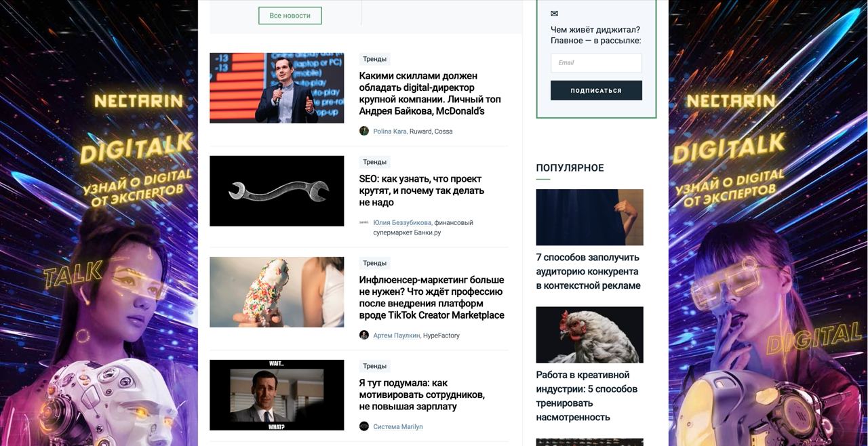Click the envelope icon in newsletter box
This screenshot has width=868, height=446.
point(554,14)
